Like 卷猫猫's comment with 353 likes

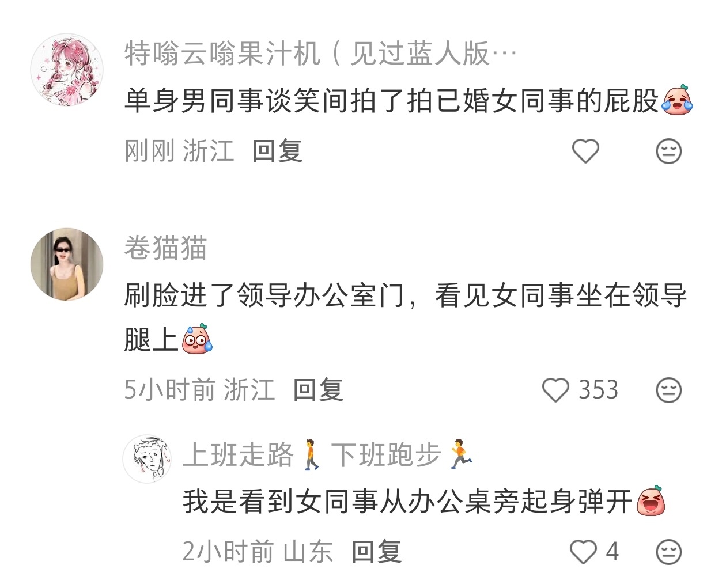[x=555, y=390]
